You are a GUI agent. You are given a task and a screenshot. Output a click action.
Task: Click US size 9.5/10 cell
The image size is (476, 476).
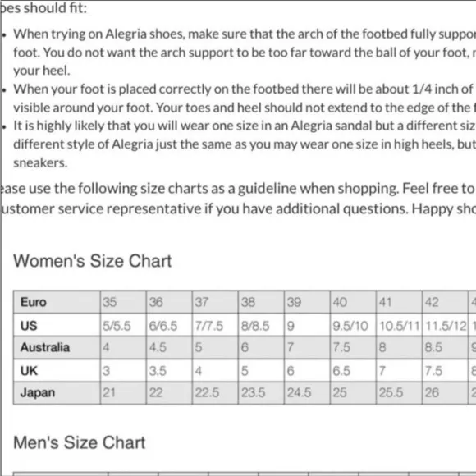tap(353, 325)
